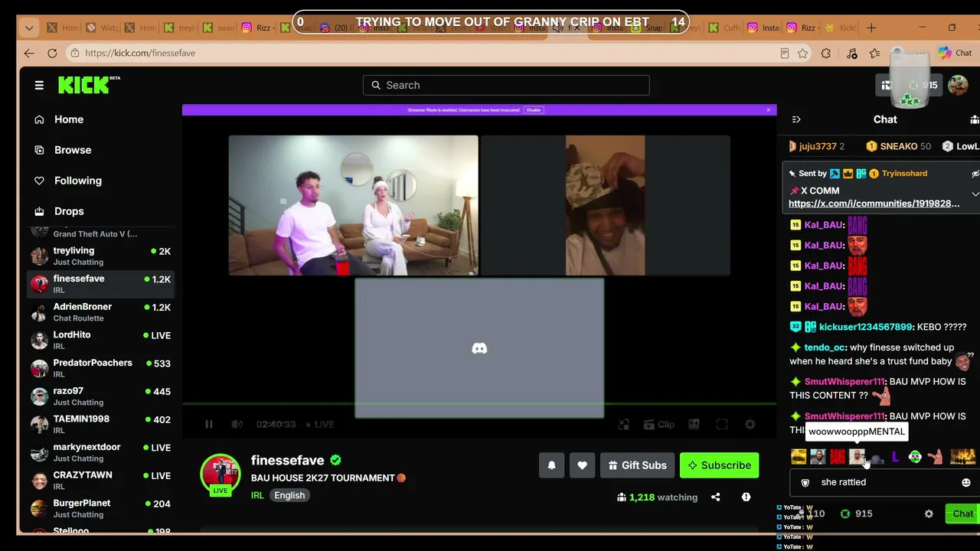Open chat settings gear
Image resolution: width=980 pixels, height=551 pixels.
coord(929,514)
